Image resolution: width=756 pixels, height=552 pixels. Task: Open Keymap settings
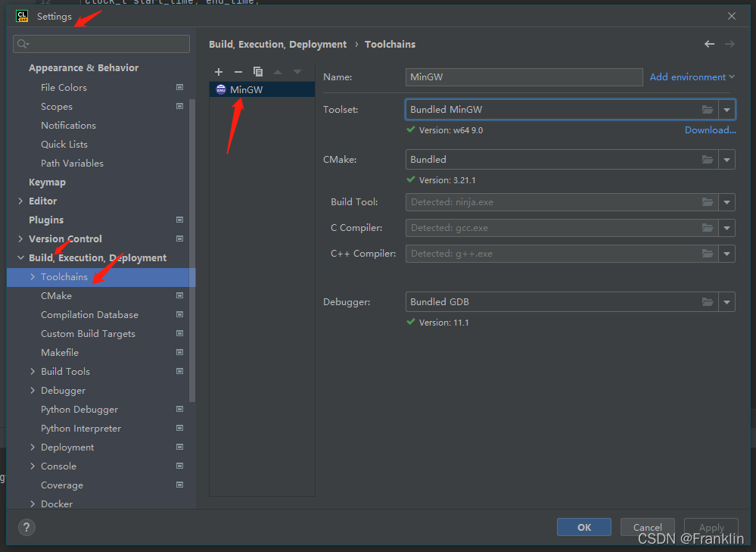[47, 182]
